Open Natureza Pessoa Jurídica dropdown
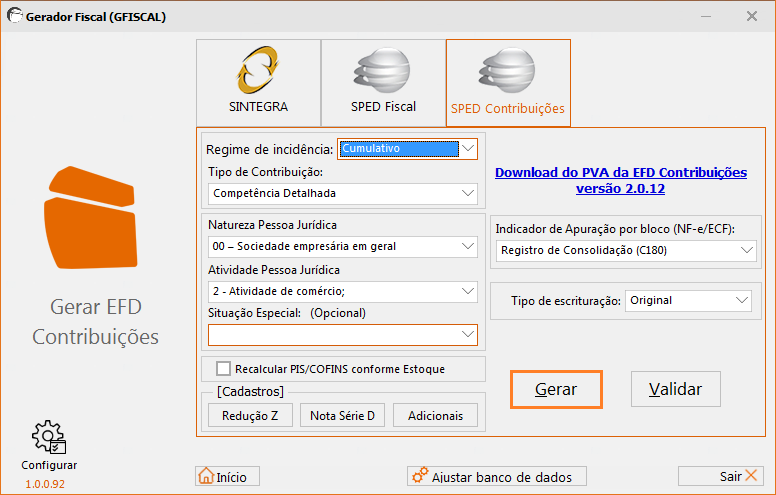Viewport: 776px width, 495px height. (x=342, y=247)
